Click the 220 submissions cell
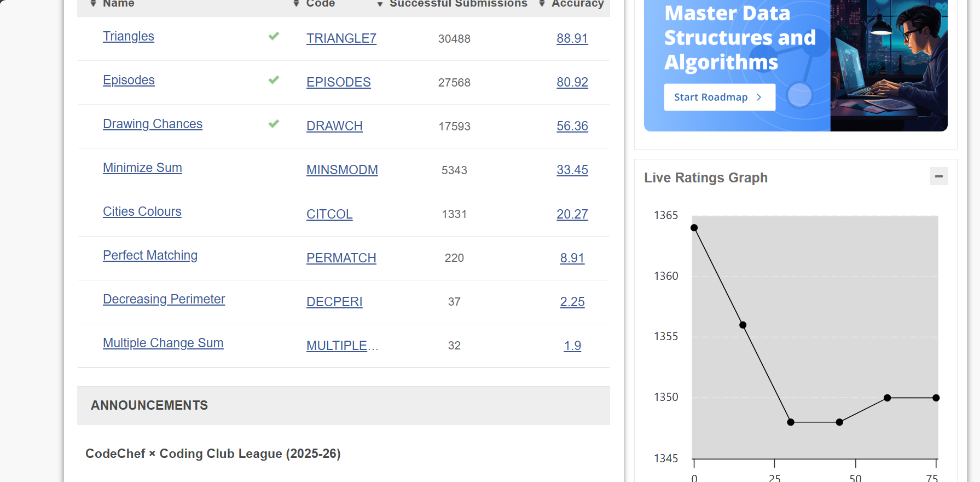 point(454,258)
